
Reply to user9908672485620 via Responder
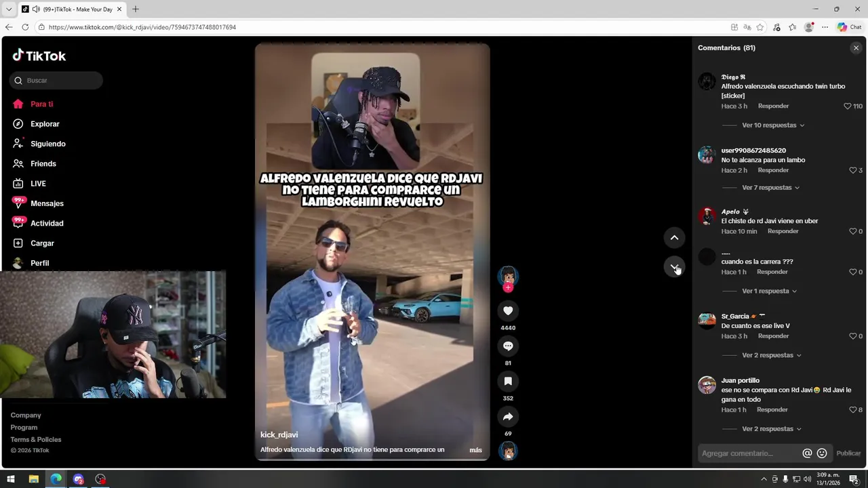[x=773, y=170]
